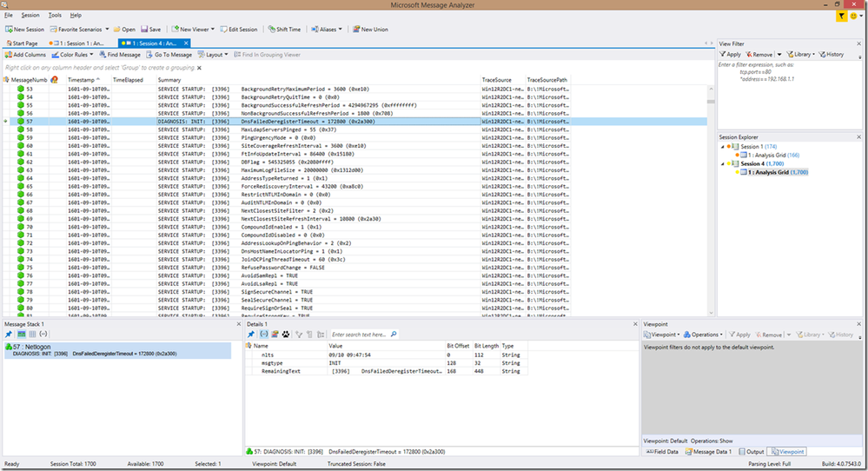Switch to the Field Data tab
This screenshot has height=471, width=868.
[x=663, y=452]
